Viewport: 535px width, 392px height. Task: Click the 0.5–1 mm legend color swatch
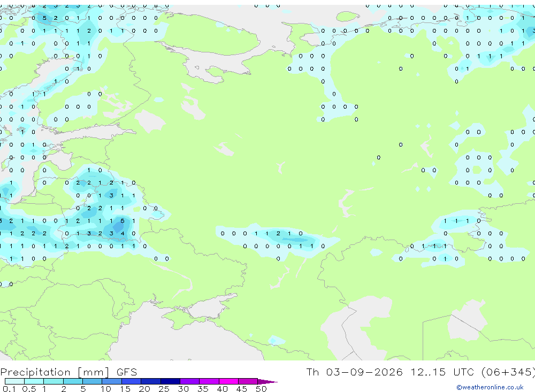coord(34,381)
